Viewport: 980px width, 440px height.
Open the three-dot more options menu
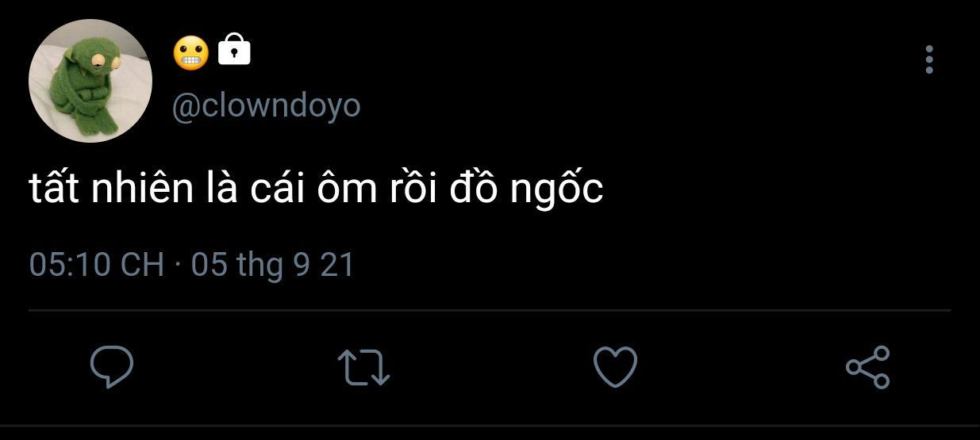click(929, 59)
